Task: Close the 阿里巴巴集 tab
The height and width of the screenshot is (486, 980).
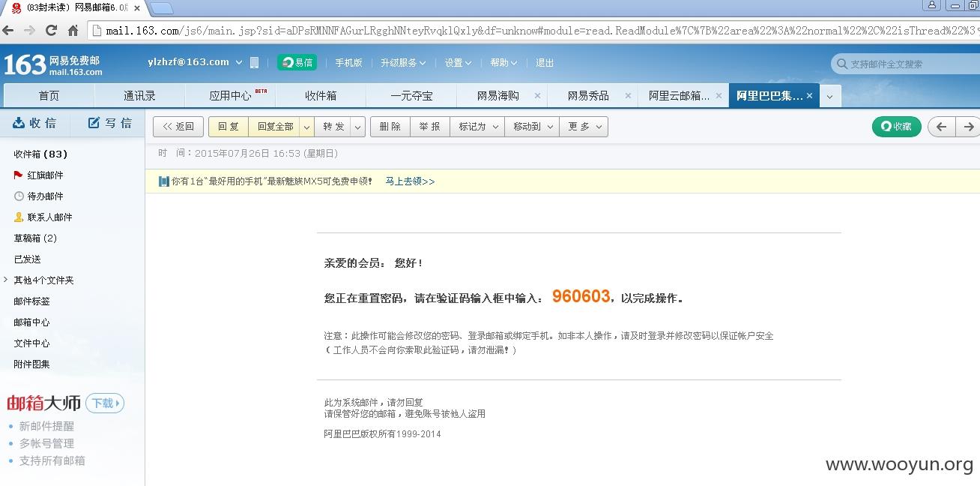Action: 809,95
